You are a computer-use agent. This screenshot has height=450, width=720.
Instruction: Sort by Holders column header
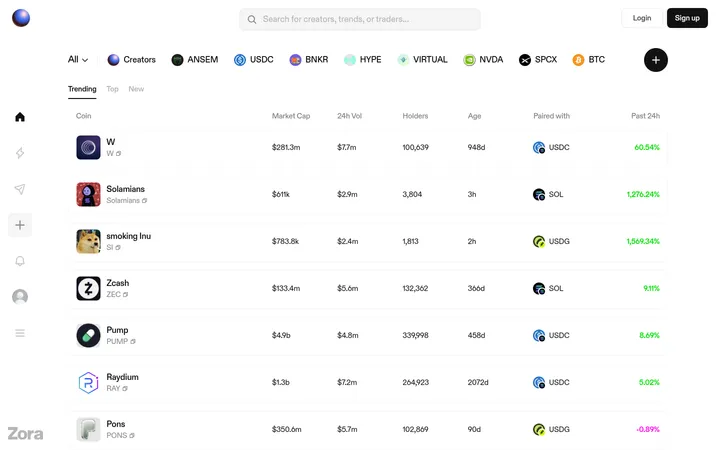pos(415,116)
